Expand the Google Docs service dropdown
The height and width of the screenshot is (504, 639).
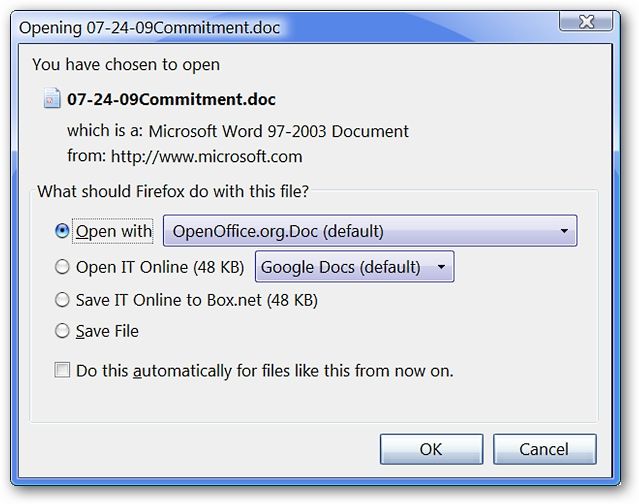(x=355, y=267)
